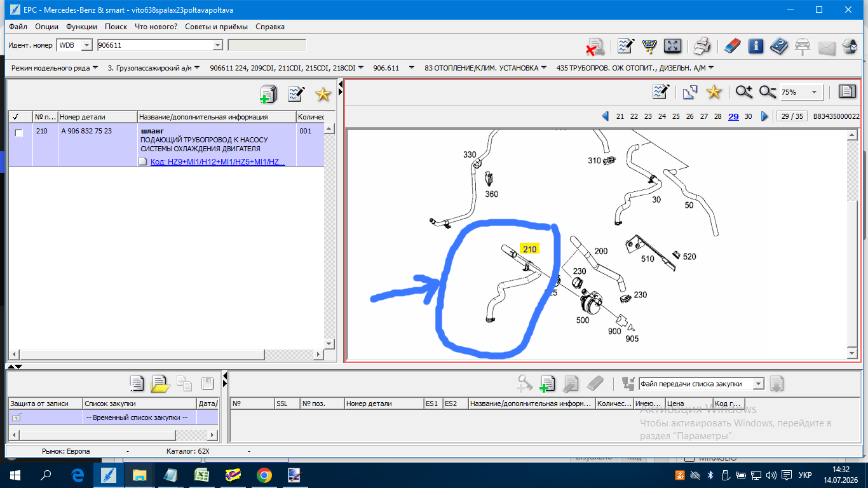
Task: Go to previous image with left arrow
Action: click(605, 116)
